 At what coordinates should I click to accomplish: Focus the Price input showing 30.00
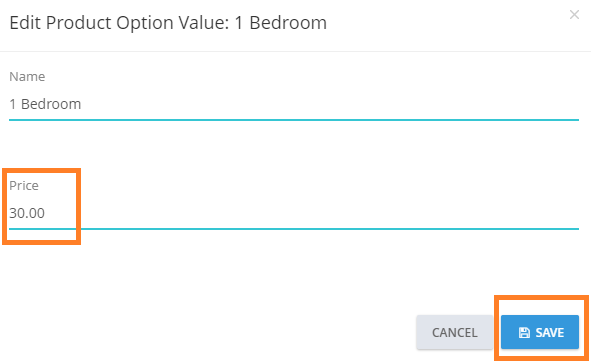(x=294, y=213)
